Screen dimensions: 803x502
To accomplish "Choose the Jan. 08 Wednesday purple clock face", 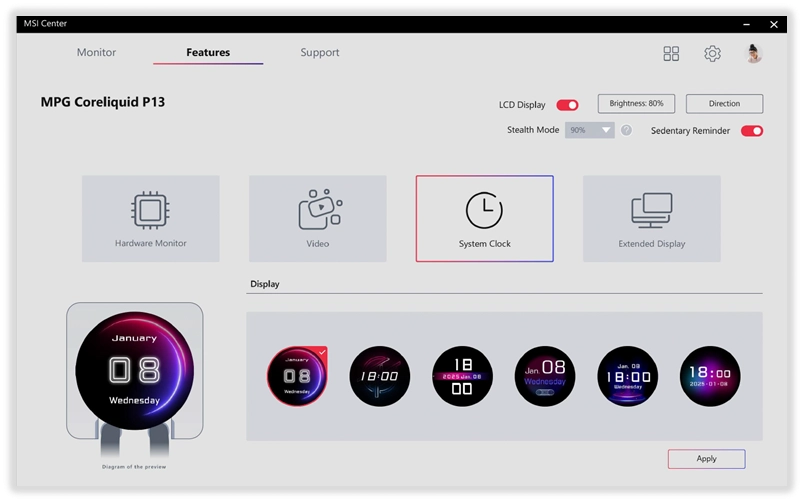I will coord(545,376).
